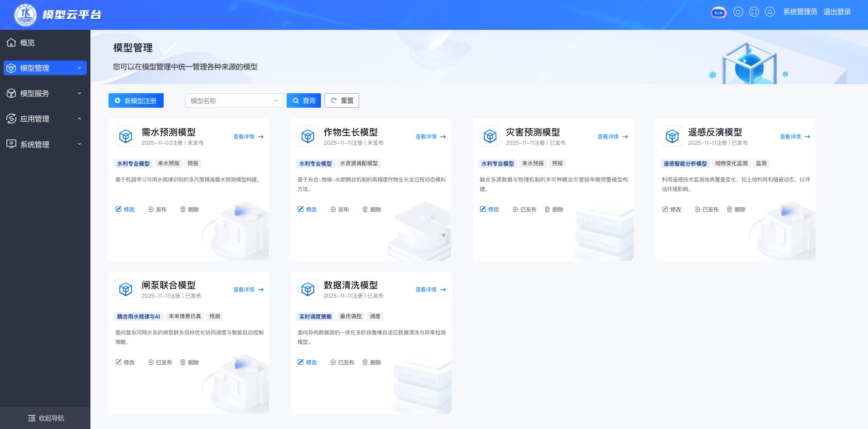Click the 查询 search button
Viewport: 868px width, 429px height.
click(x=304, y=100)
